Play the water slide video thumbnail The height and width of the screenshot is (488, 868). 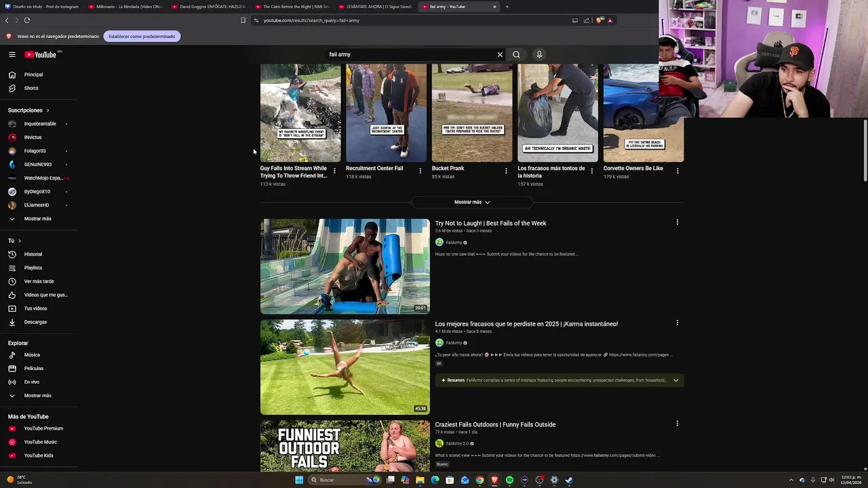click(x=344, y=266)
